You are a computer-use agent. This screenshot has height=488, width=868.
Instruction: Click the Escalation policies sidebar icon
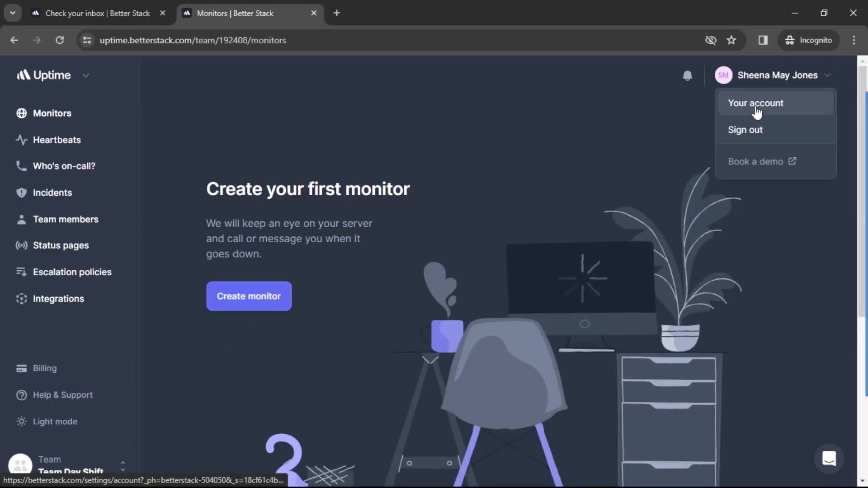tap(20, 272)
